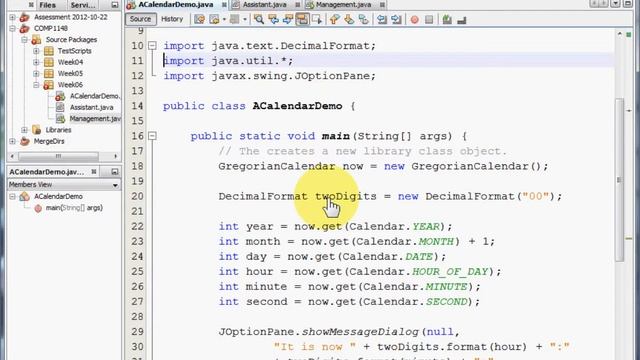640x360 pixels.
Task: Expand the TestScripts package
Action: coord(36,51)
